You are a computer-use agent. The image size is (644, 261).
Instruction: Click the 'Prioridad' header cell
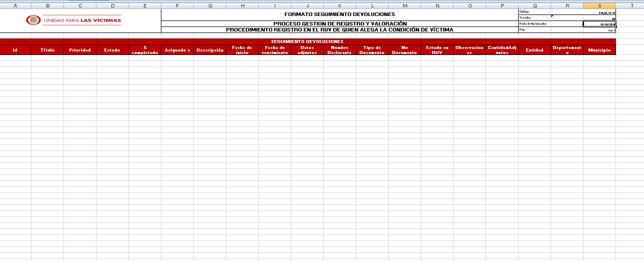80,50
